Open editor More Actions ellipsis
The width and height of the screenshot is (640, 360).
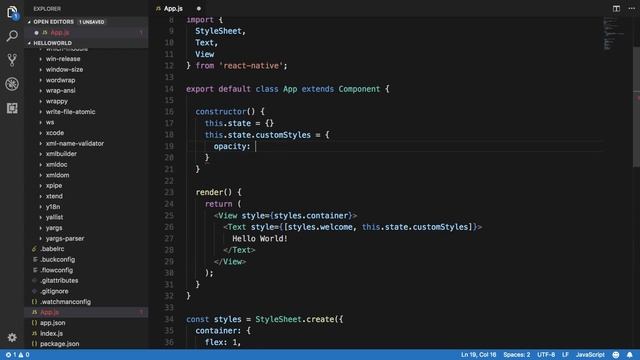631,8
